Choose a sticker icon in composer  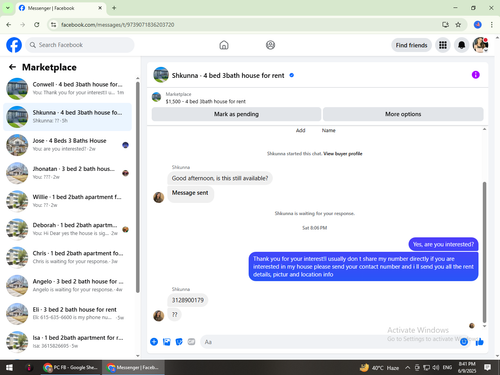click(x=179, y=342)
